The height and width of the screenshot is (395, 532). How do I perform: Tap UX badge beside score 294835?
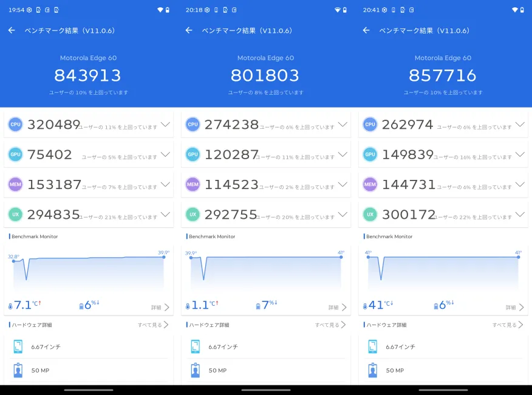tap(16, 215)
